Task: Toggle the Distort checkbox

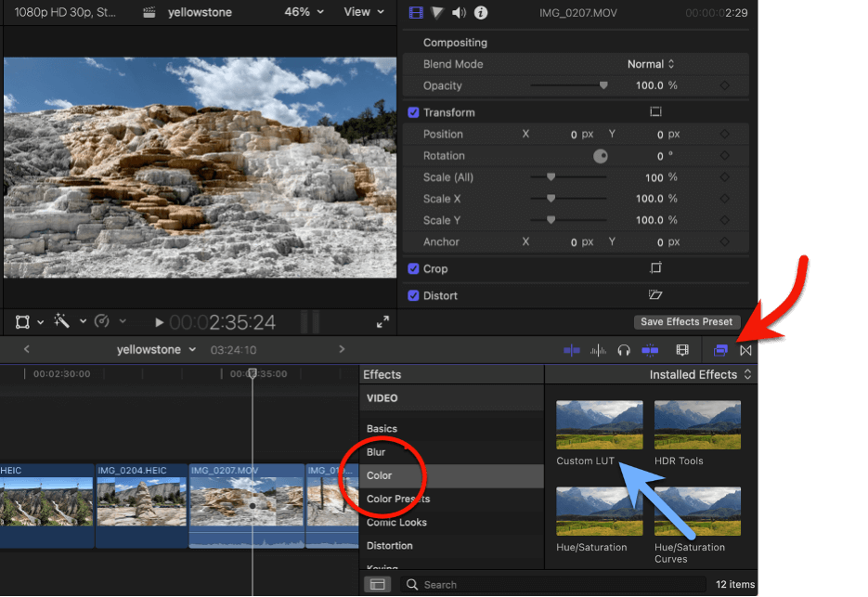Action: (x=414, y=296)
